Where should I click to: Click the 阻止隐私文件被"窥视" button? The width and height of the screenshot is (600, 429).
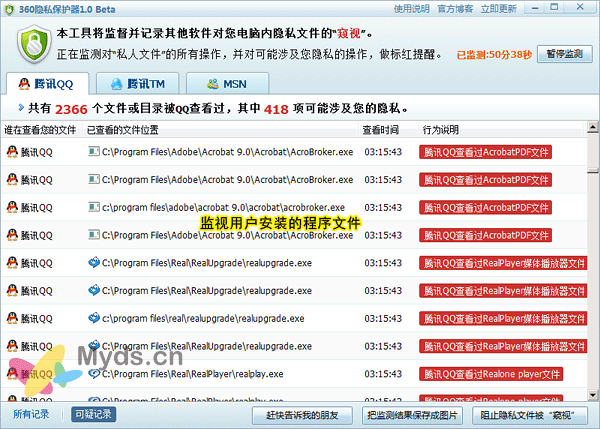530,415
